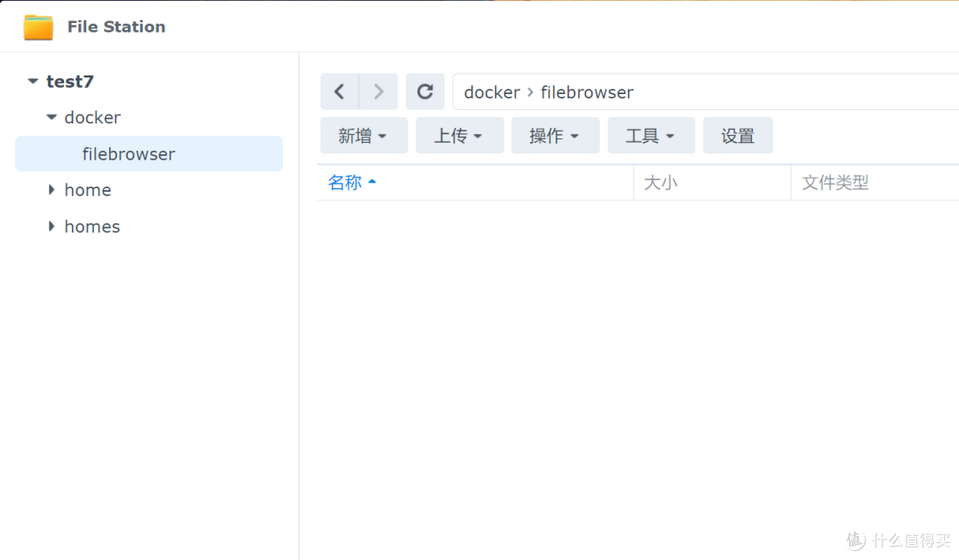
Task: Select filebrowser in breadcrumb path
Action: click(x=587, y=91)
